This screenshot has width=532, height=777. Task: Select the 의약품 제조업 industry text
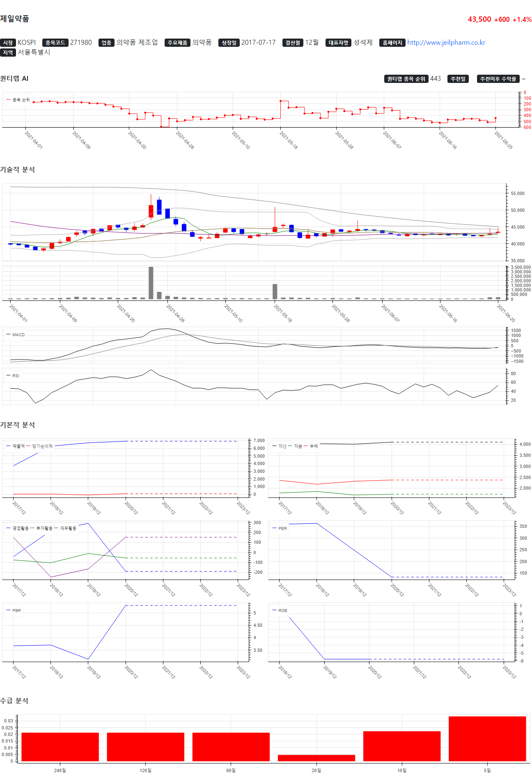point(137,43)
